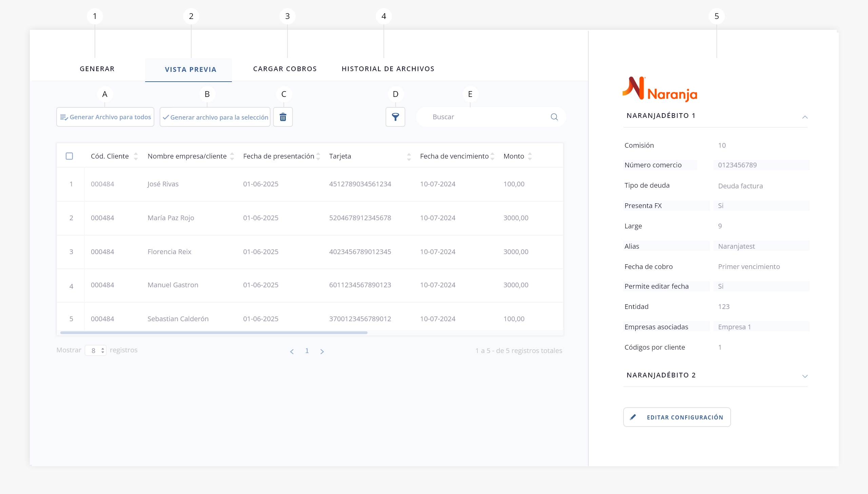Click the Tipo de deuda value Deuda factura
This screenshot has width=868, height=494.
[741, 186]
